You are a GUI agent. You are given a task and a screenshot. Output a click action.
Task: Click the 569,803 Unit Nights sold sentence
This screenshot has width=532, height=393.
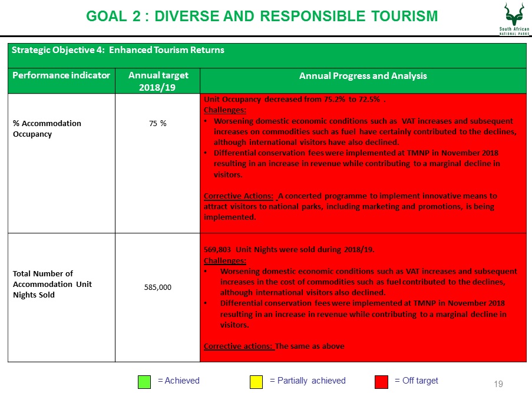[289, 249]
